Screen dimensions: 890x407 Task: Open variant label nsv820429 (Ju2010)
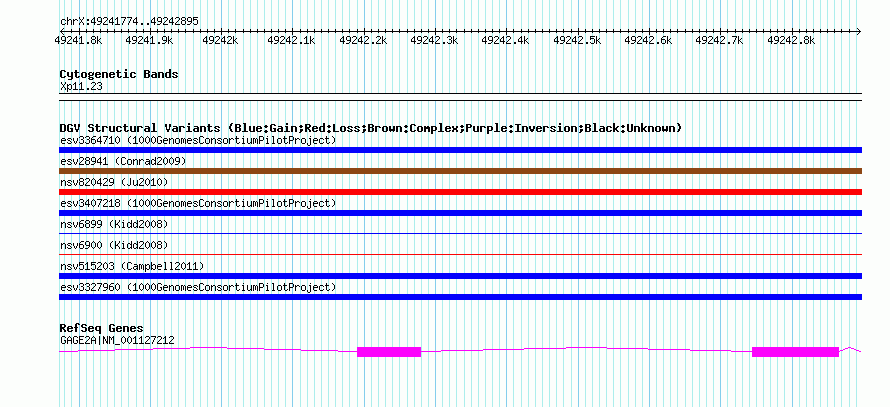point(114,182)
